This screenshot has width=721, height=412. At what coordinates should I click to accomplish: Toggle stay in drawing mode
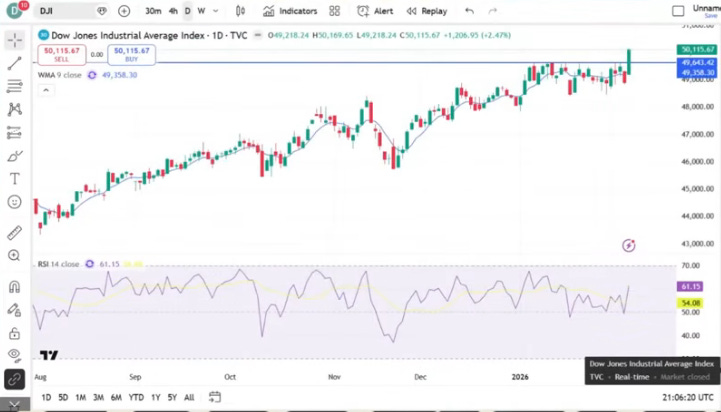14,310
